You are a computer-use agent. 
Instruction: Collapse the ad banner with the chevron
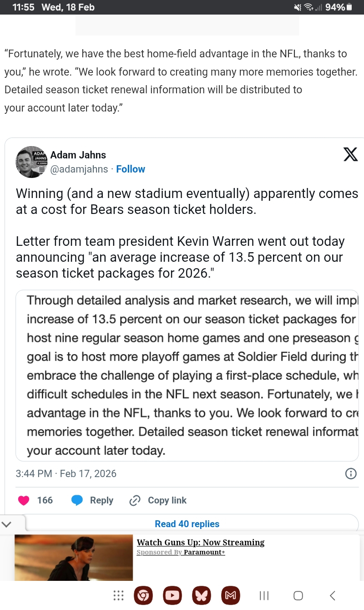point(6,523)
